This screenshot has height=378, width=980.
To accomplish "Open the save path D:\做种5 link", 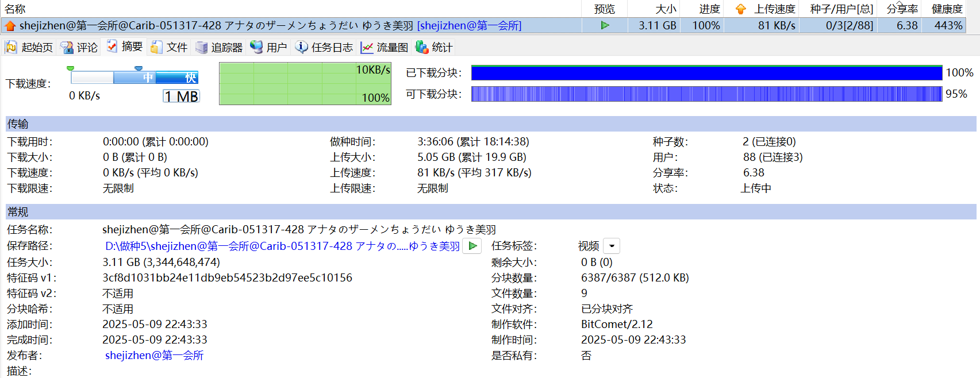I will [282, 246].
